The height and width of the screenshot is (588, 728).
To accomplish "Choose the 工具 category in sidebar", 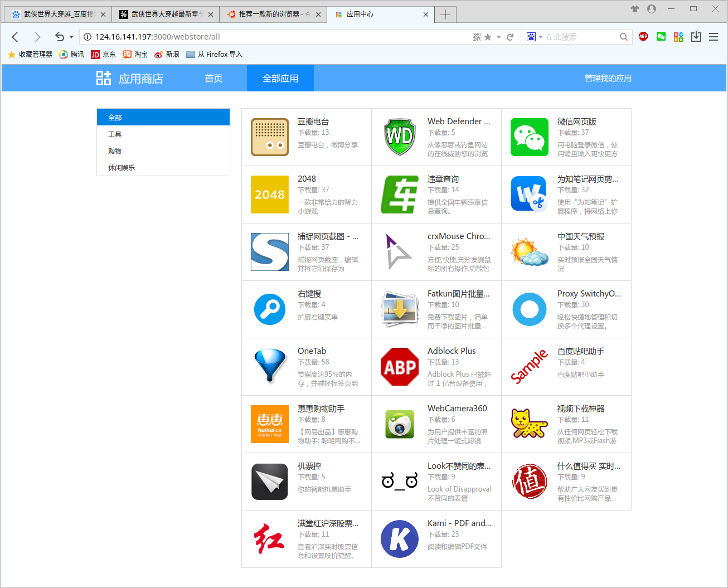I will [x=163, y=134].
